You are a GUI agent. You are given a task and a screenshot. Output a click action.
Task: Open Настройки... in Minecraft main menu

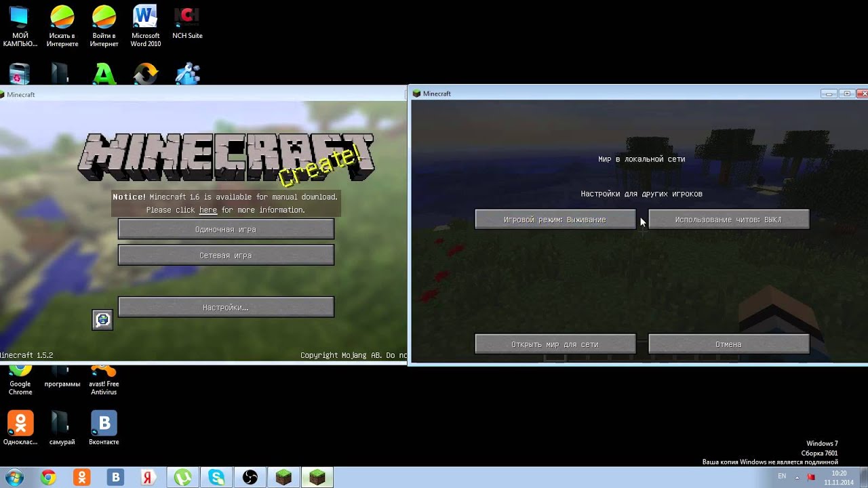[226, 307]
